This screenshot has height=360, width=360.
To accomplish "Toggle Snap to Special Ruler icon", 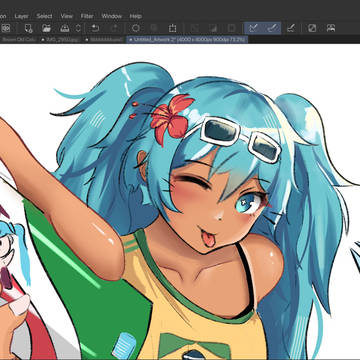I will click(272, 28).
